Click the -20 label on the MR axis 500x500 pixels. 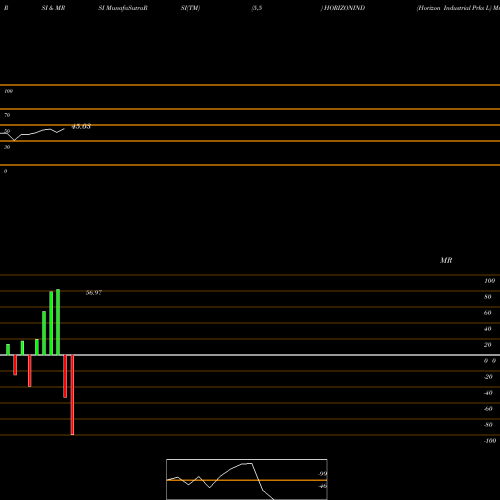click(x=488, y=377)
